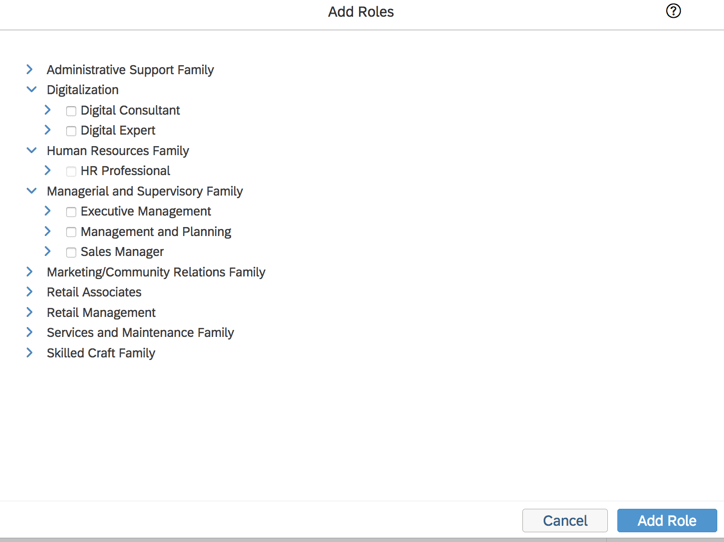Expand Marketing/Community Relations Family
Viewport: 724px width, 542px height.
tap(30, 272)
